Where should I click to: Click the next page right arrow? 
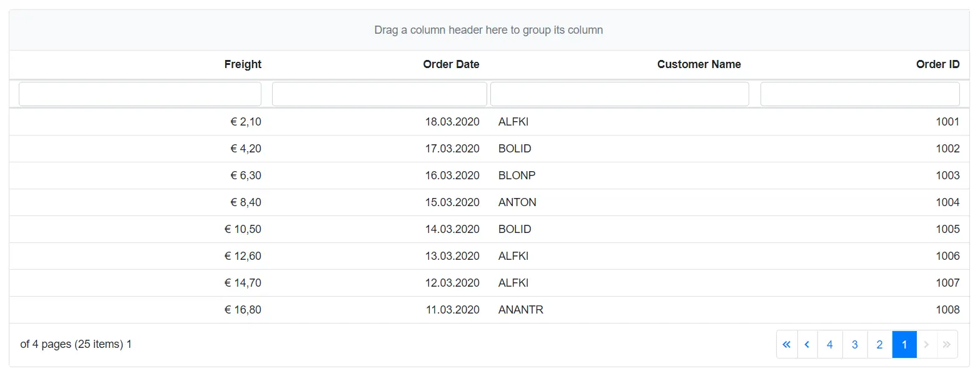pyautogui.click(x=926, y=344)
